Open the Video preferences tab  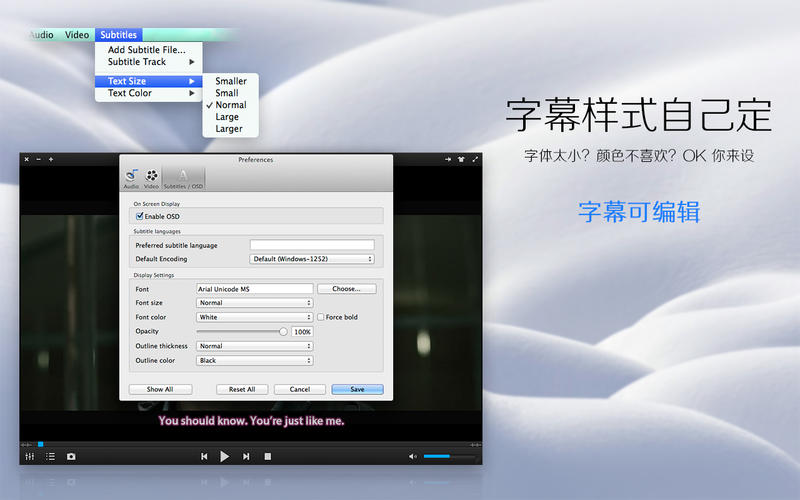(x=151, y=179)
